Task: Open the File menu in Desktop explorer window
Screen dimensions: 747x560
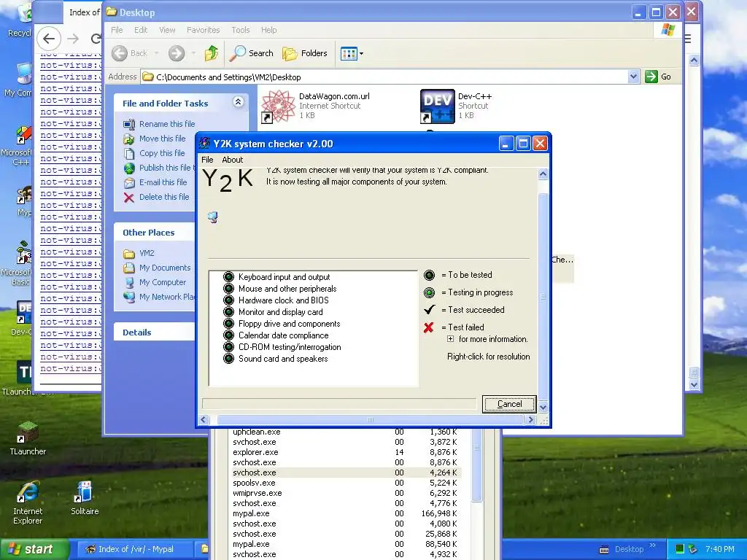Action: [x=117, y=30]
